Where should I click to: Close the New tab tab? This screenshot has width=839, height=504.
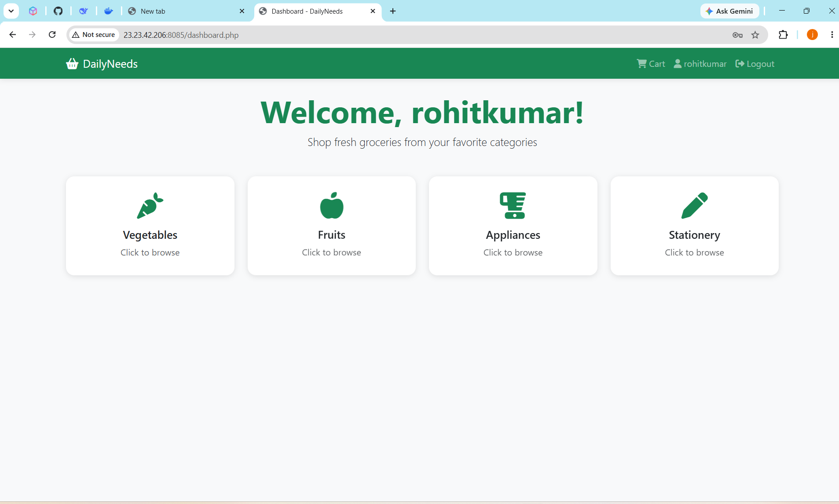242,11
